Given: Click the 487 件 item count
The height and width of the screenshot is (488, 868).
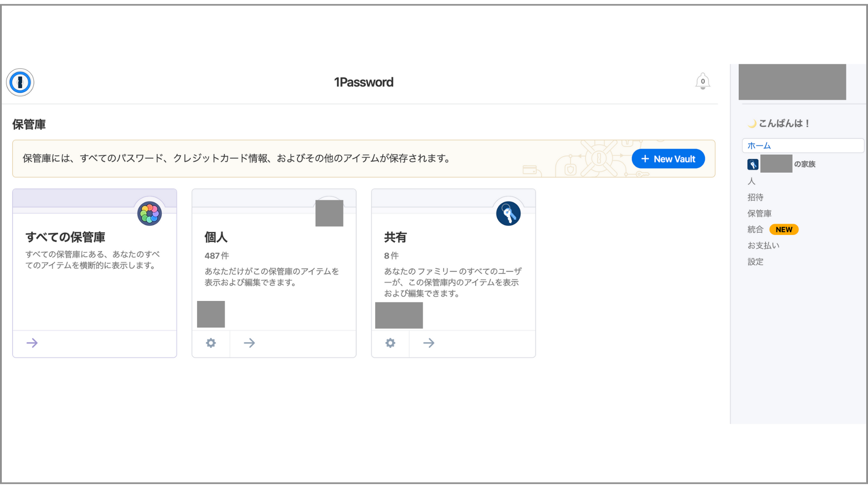Looking at the screenshot, I should tap(217, 256).
